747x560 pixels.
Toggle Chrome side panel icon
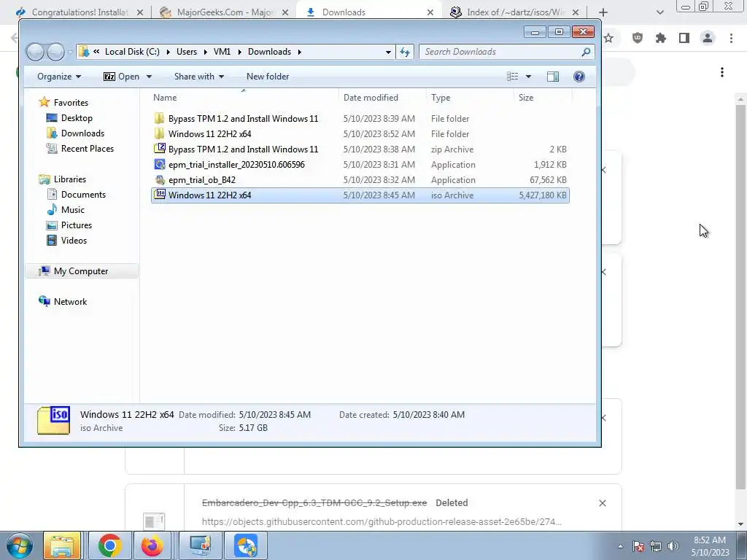coord(684,38)
